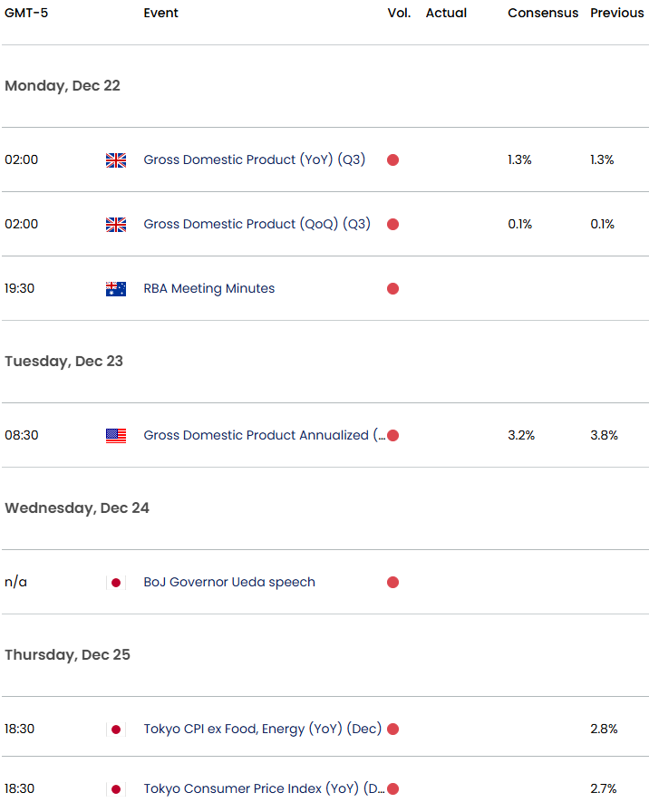The image size is (649, 812).
Task: Click the Consensus column header
Action: tap(543, 14)
